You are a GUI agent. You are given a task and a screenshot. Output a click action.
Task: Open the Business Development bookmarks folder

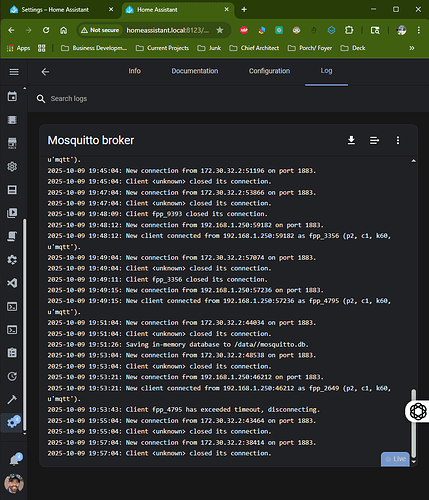coord(94,48)
